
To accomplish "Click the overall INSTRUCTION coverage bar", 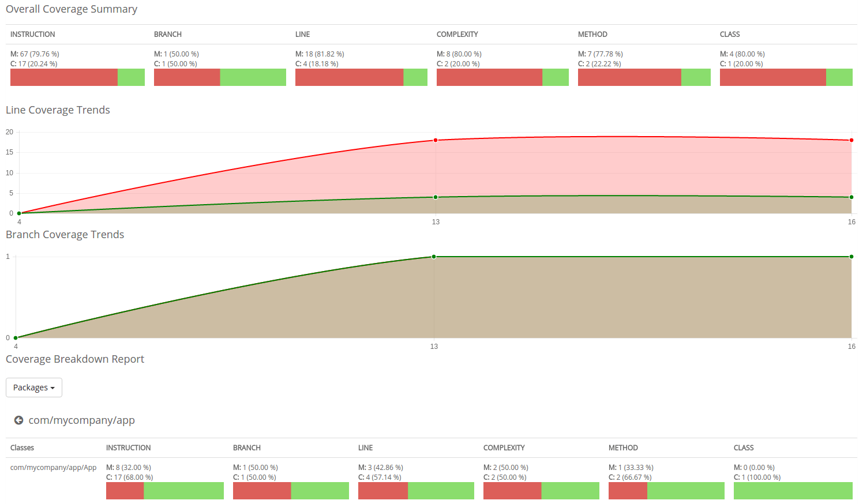I will pos(77,77).
